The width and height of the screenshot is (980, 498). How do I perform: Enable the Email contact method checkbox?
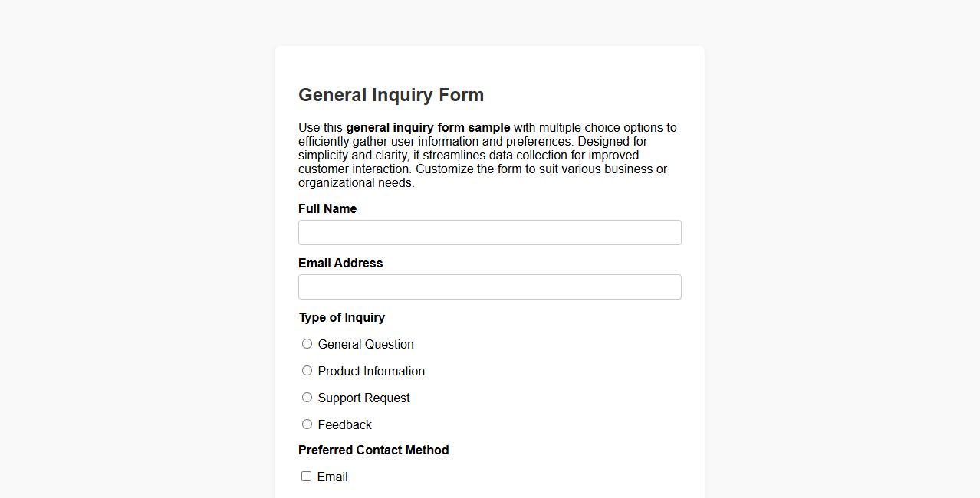[x=306, y=476]
